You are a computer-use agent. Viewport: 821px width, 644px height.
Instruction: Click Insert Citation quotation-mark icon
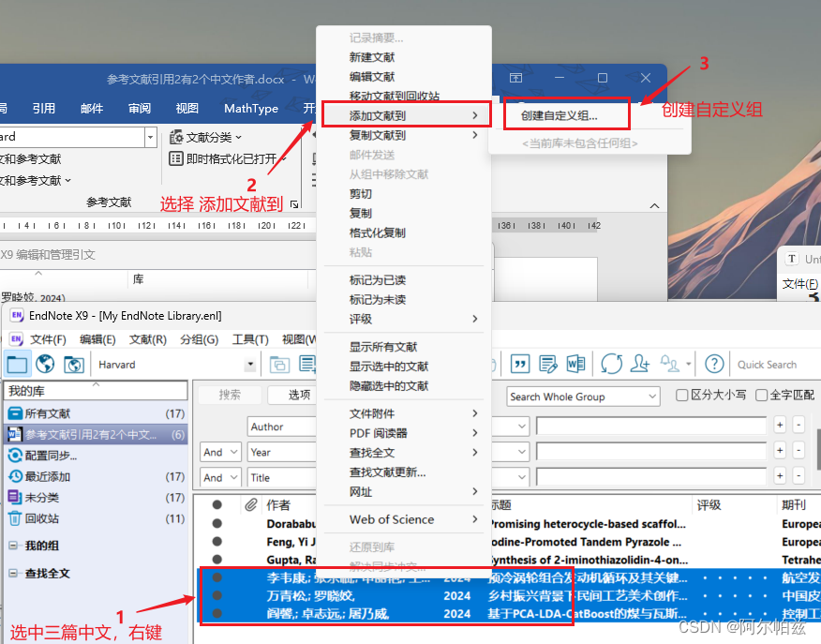[520, 364]
